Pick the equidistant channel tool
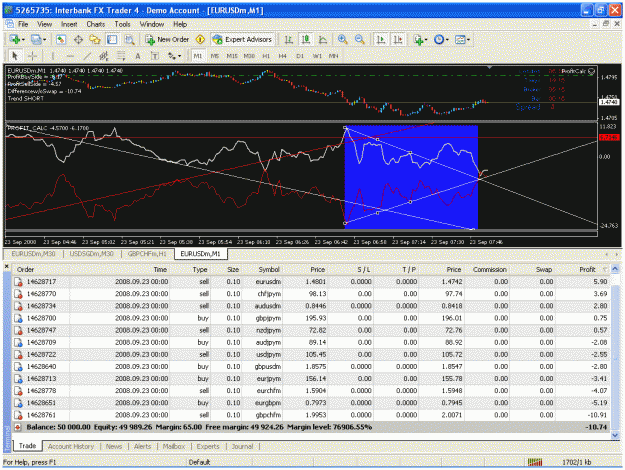Viewport: 625px width, 470px height. coord(104,56)
